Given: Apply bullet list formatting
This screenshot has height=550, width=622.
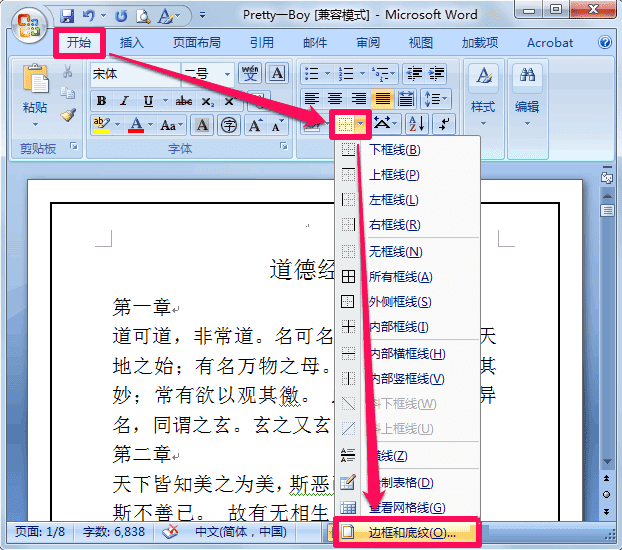Looking at the screenshot, I should 312,74.
